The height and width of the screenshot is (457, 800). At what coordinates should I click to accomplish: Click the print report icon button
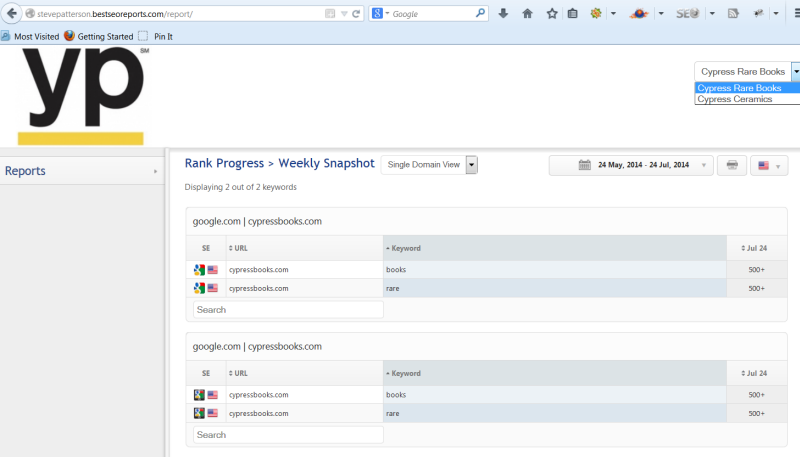[x=731, y=165]
